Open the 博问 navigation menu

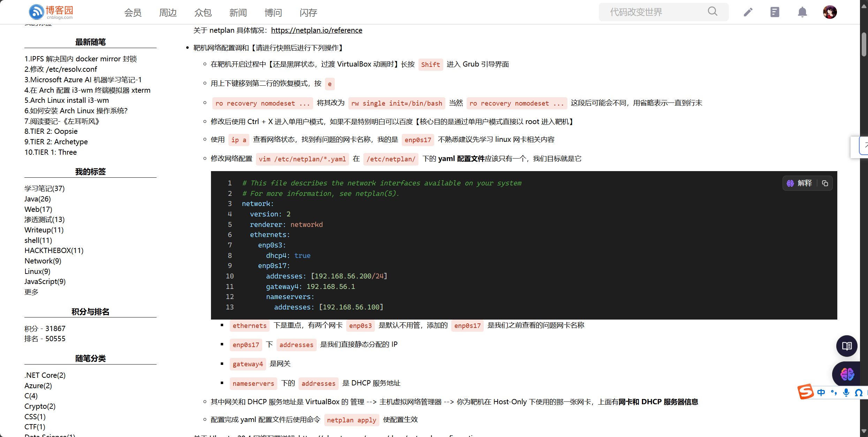tap(273, 13)
